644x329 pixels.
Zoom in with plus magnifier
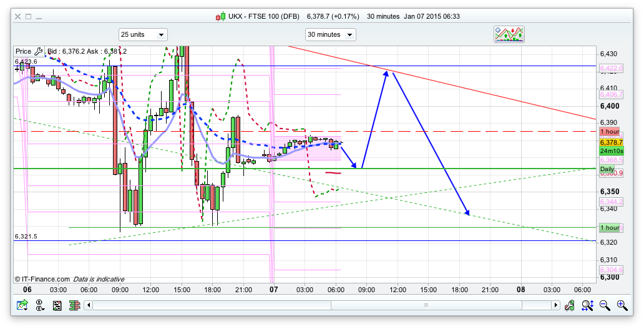pos(622,305)
